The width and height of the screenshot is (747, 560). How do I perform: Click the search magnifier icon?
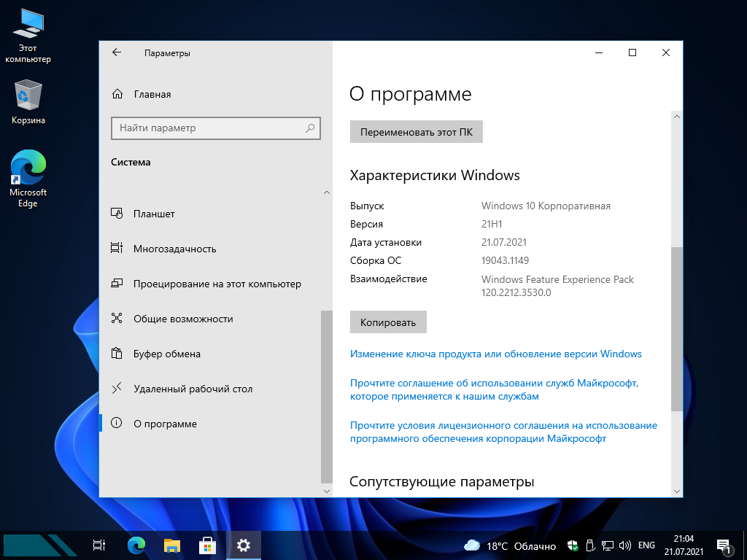tap(311, 128)
